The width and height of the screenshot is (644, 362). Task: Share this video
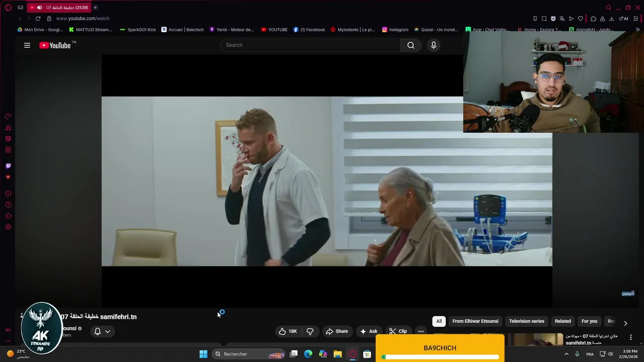(337, 331)
